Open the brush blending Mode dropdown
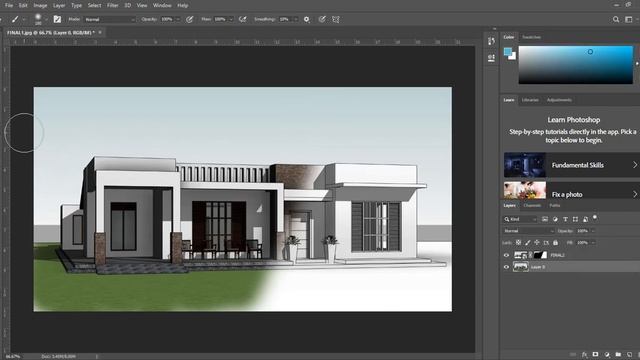Image resolution: width=640 pixels, height=360 pixels. [x=109, y=19]
